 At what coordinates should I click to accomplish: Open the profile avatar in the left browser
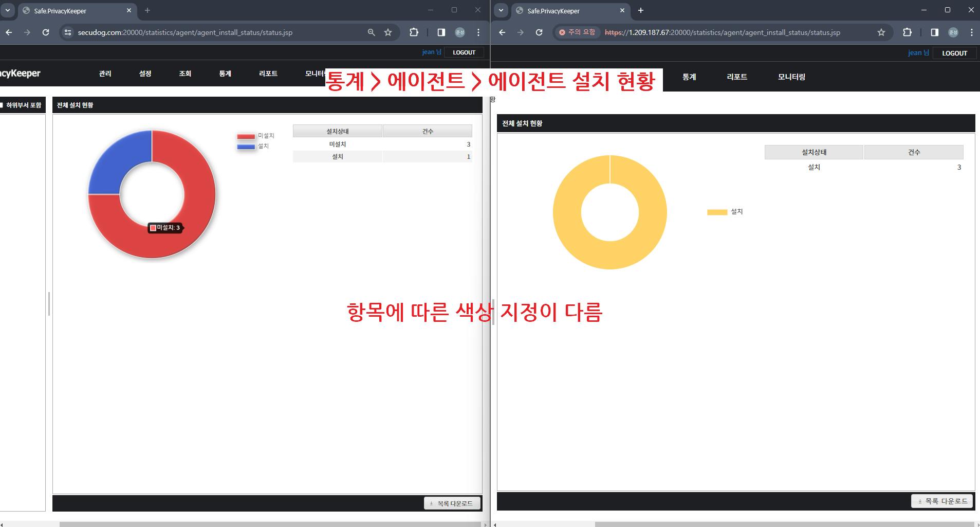click(x=460, y=32)
